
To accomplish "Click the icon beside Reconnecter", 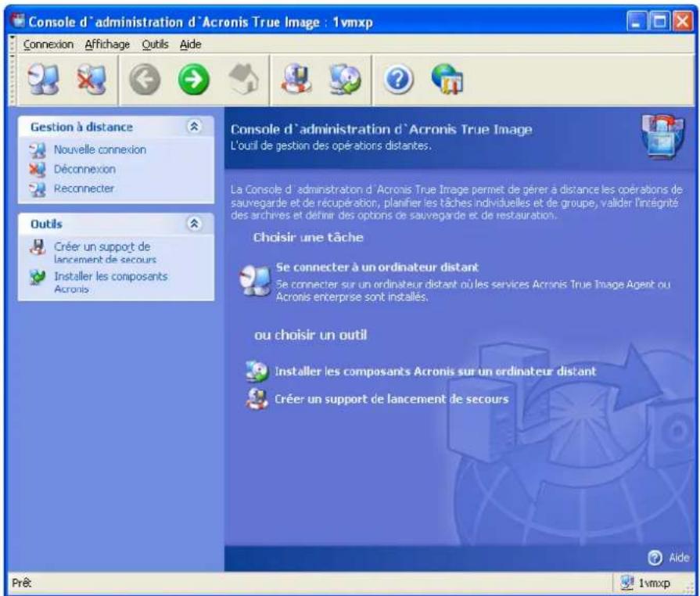I will click(x=38, y=189).
